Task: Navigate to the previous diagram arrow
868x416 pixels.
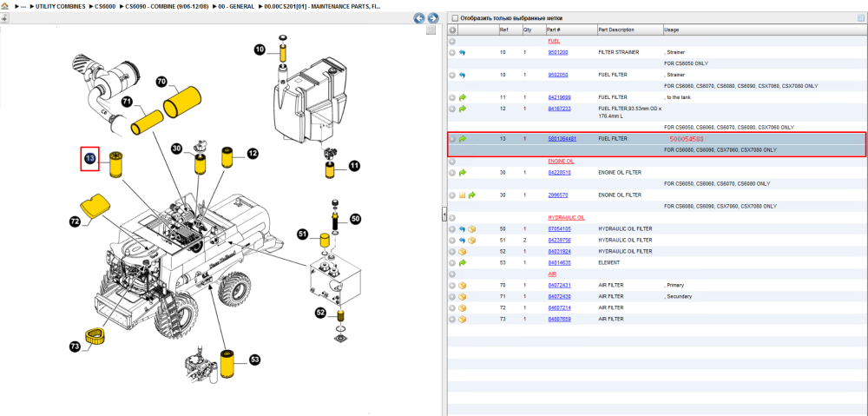Action: click(x=419, y=18)
